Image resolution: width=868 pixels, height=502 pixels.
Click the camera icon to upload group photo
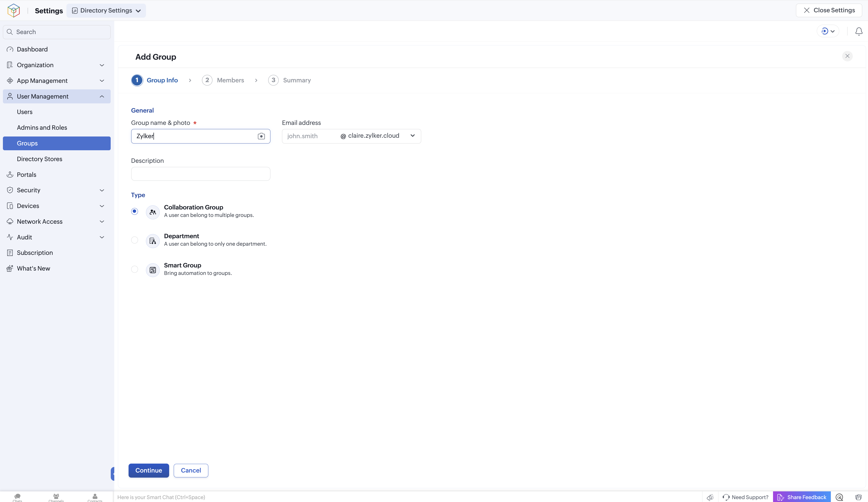(261, 136)
